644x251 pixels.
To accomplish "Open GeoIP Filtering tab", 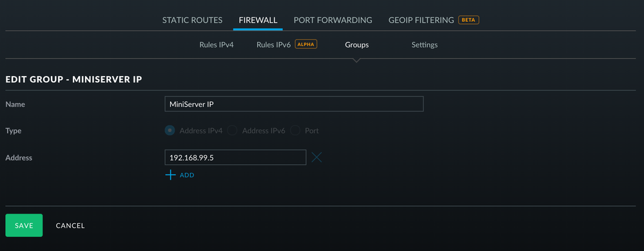I will click(421, 20).
